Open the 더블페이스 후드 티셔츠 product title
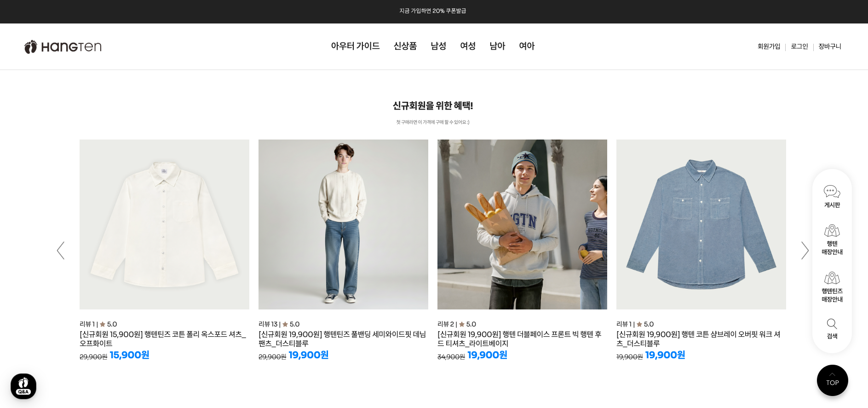 [x=520, y=339]
